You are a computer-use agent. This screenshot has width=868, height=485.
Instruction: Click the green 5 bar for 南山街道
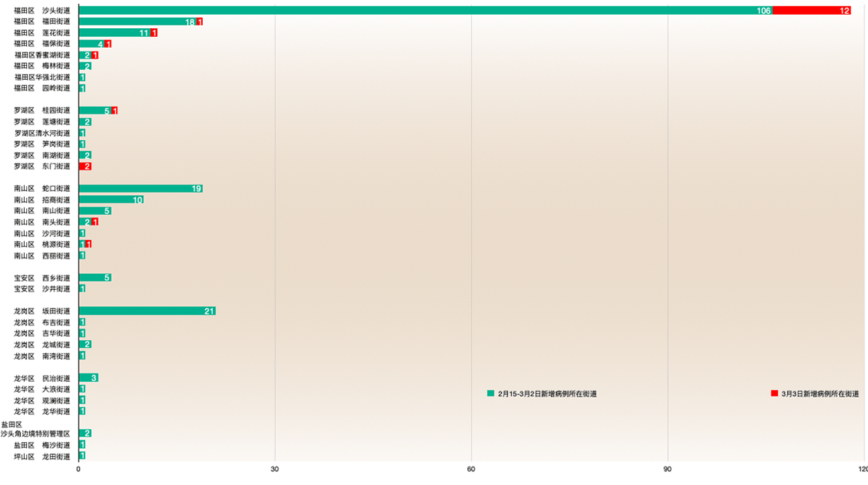pyautogui.click(x=95, y=211)
